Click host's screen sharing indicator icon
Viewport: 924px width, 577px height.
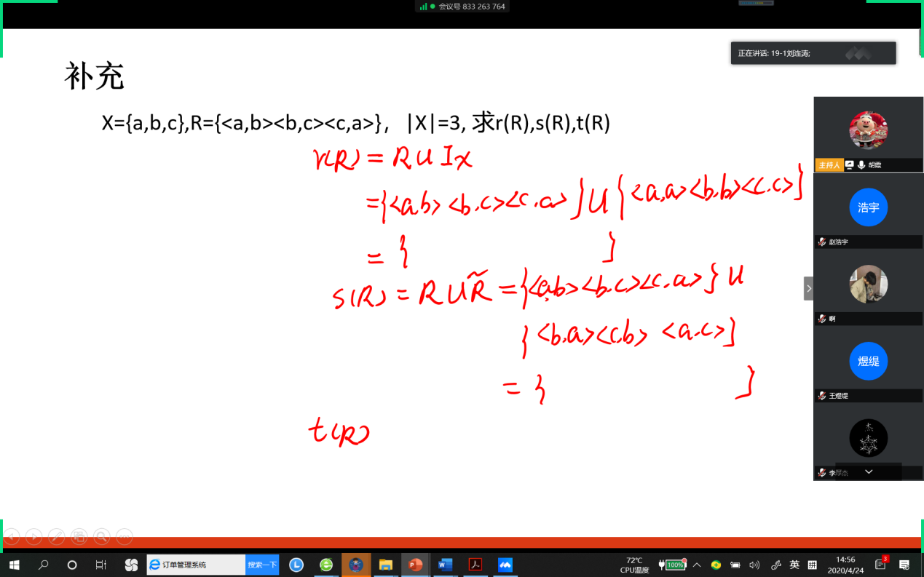coord(849,165)
